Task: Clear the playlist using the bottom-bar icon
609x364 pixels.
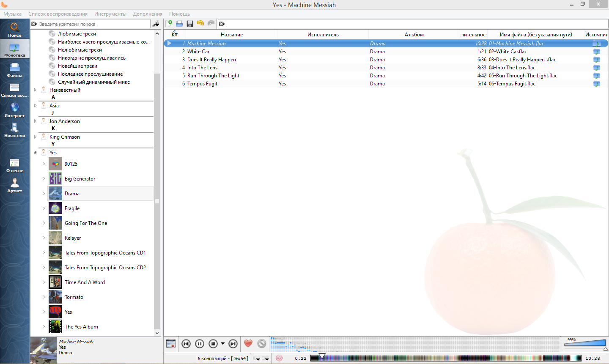Action: point(171,344)
